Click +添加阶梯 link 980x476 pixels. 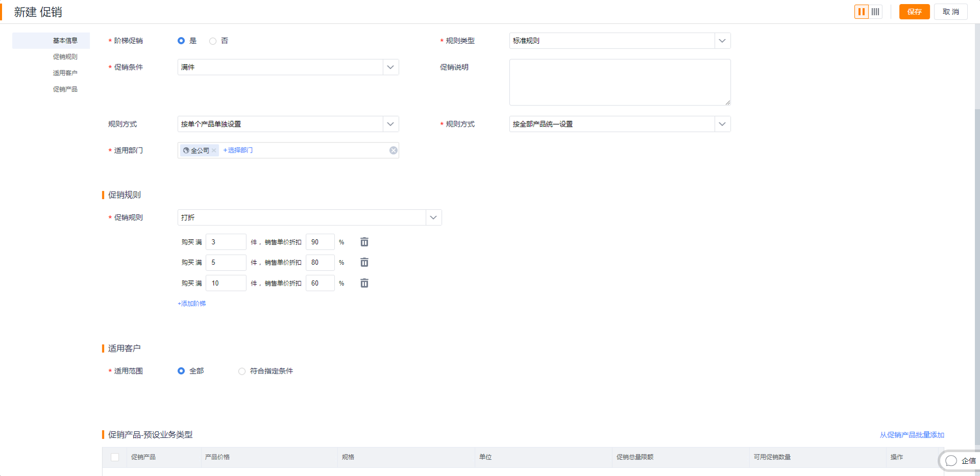click(192, 303)
